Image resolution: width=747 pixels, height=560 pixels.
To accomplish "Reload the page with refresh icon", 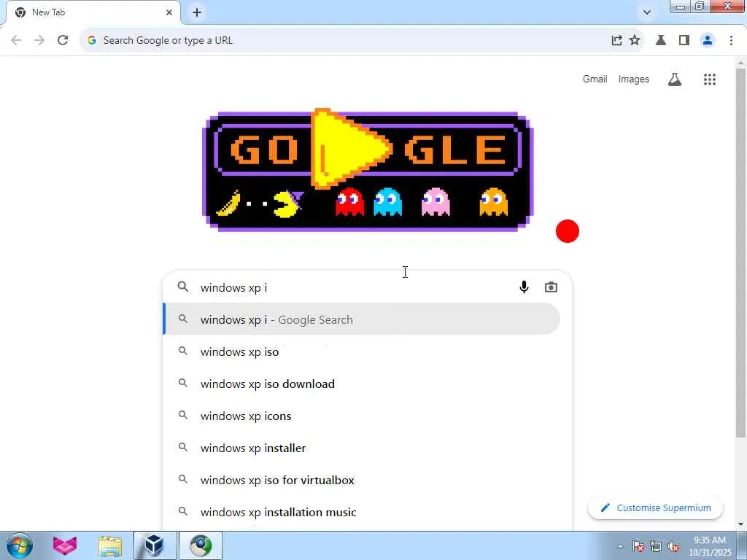I will (63, 41).
